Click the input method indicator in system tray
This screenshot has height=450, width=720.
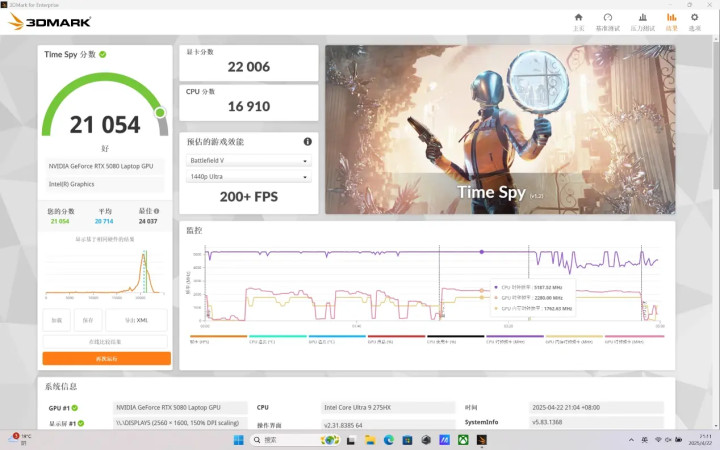point(644,440)
